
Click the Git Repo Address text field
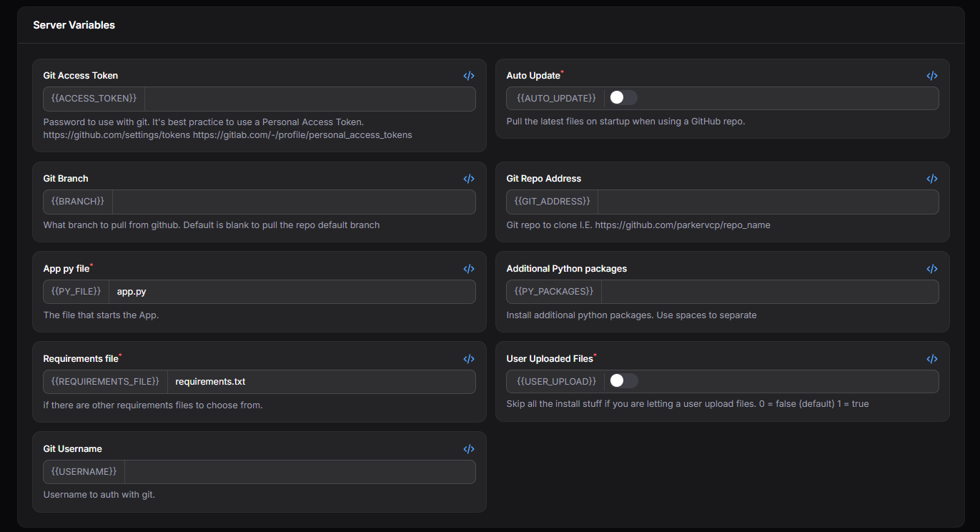768,202
